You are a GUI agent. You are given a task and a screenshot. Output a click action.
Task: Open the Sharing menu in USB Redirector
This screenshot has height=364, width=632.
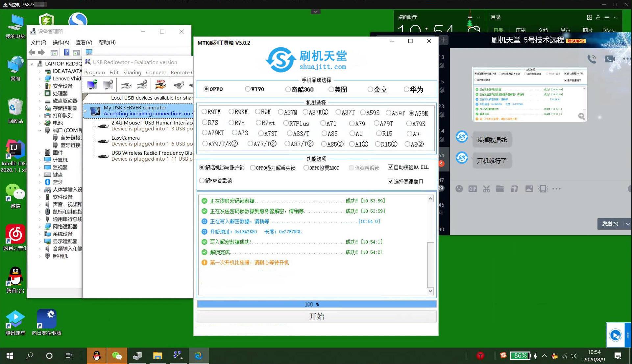pos(132,73)
